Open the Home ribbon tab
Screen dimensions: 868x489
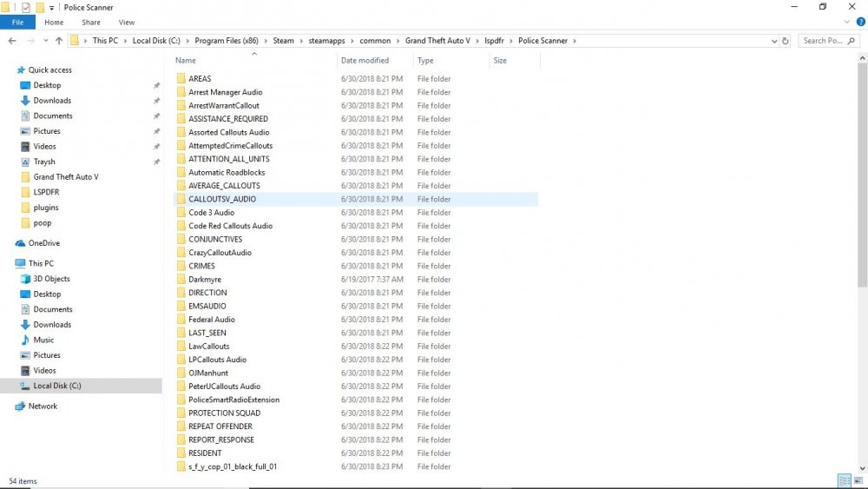[x=54, y=23]
